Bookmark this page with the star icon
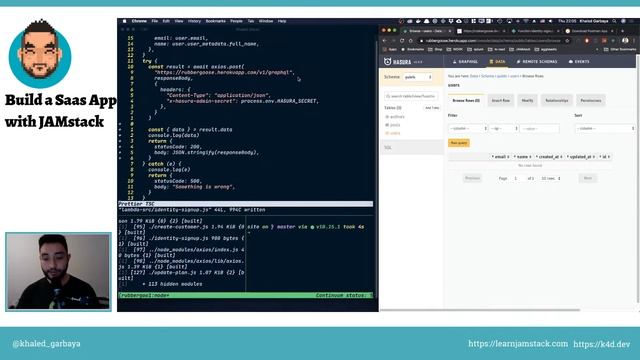Image resolution: width=640 pixels, height=360 pixels. 567,40
